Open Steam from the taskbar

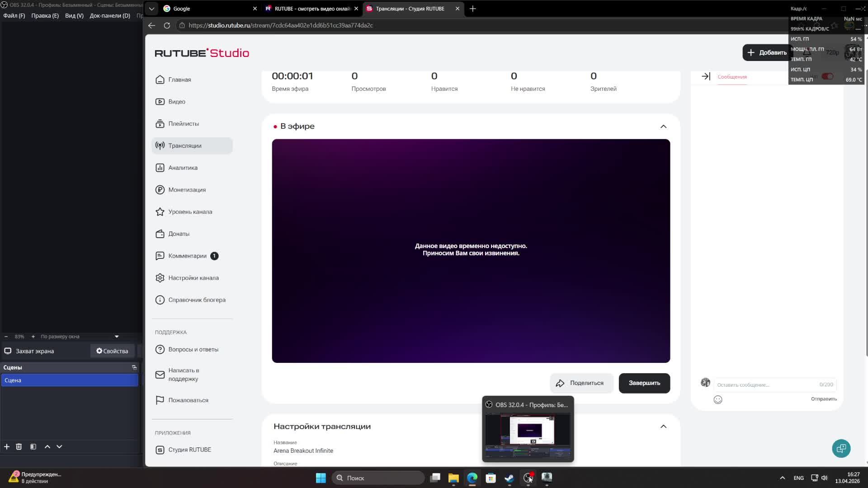coord(509,478)
